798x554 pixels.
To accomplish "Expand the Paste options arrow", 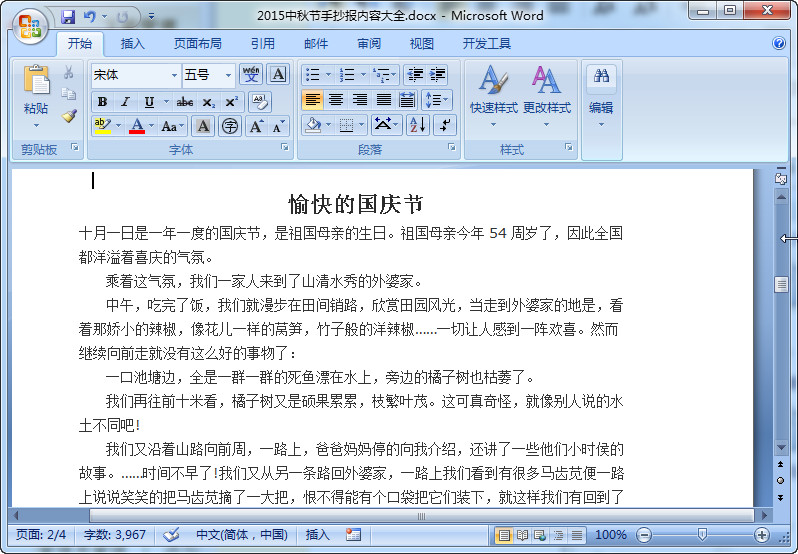I will click(36, 126).
